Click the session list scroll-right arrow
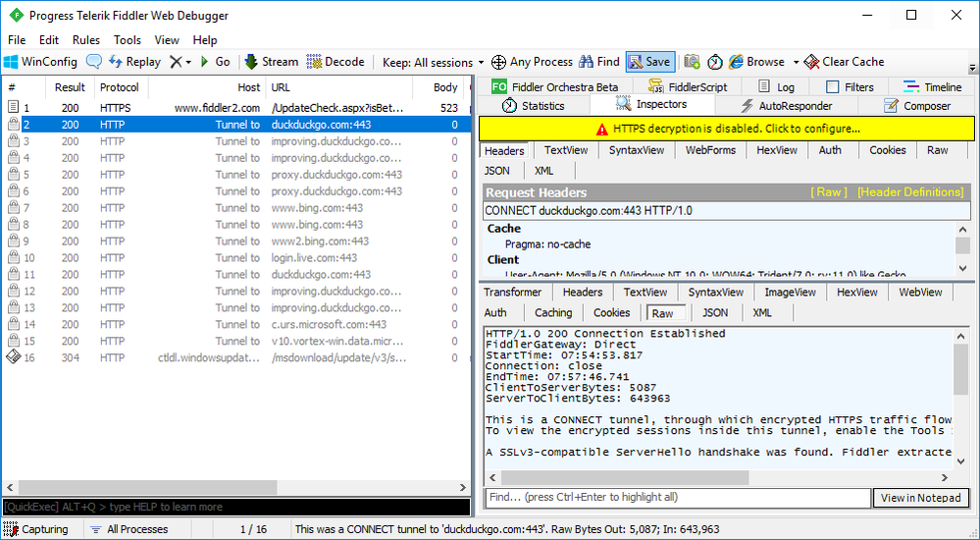Viewport: 980px width, 540px height. [x=463, y=487]
